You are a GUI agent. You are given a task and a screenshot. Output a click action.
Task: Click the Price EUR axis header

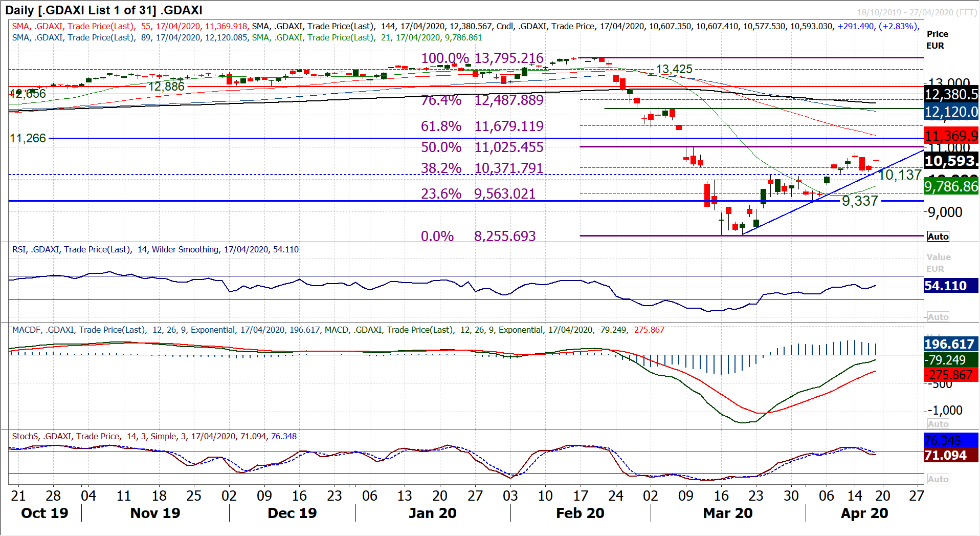point(938,39)
